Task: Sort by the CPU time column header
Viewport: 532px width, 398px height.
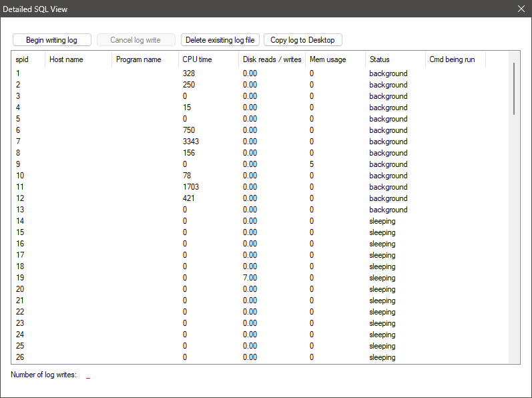Action: pos(208,59)
